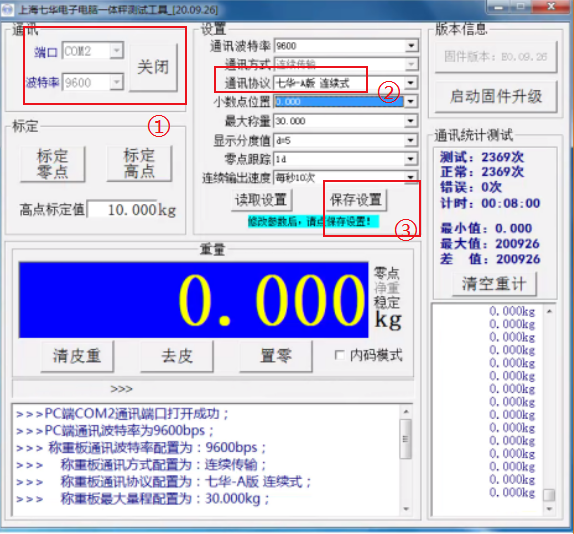Viewport: 574px width, 534px height.
Task: Click the 置零 zero button
Action: point(276,356)
